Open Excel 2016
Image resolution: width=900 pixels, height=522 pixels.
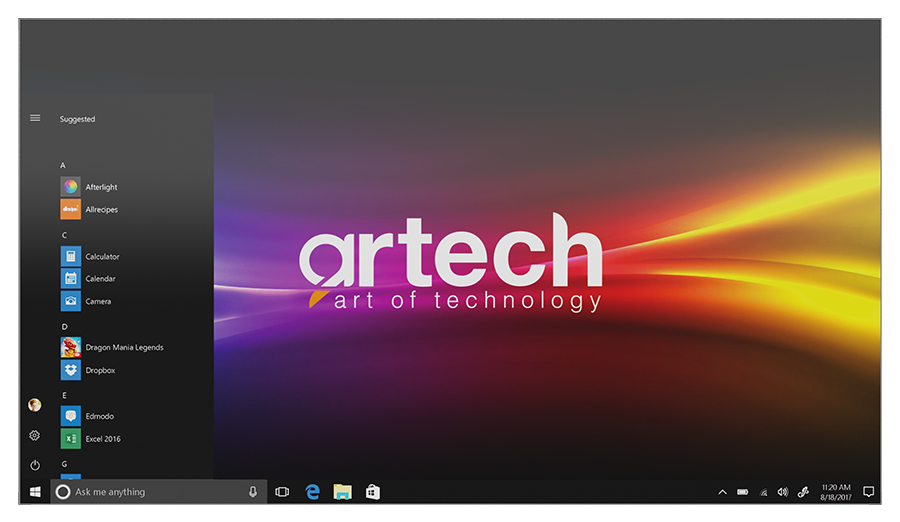[102, 439]
